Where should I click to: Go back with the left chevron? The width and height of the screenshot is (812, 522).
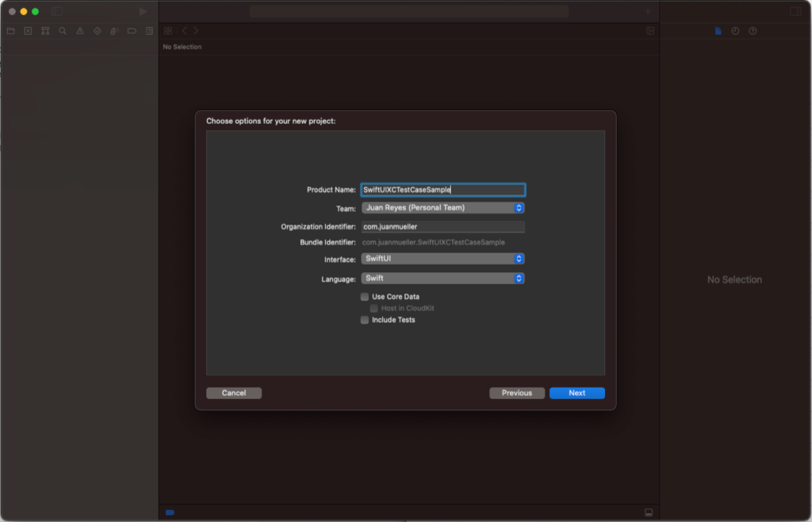coord(184,31)
